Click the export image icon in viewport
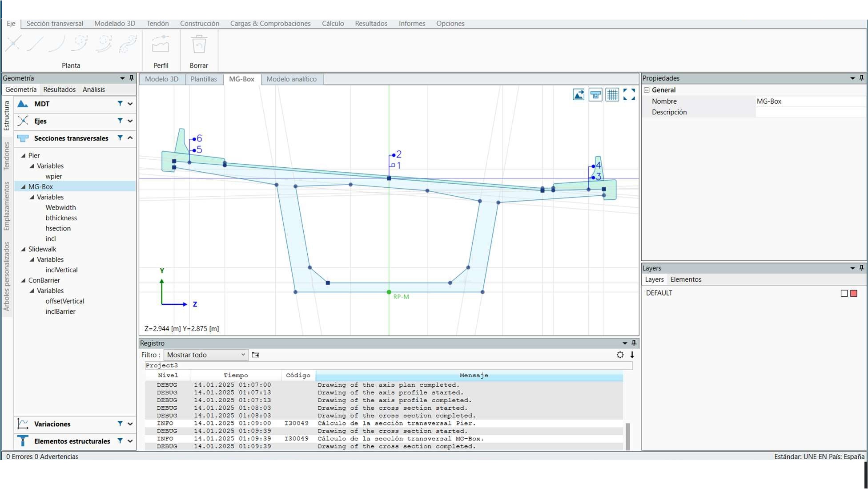 579,94
